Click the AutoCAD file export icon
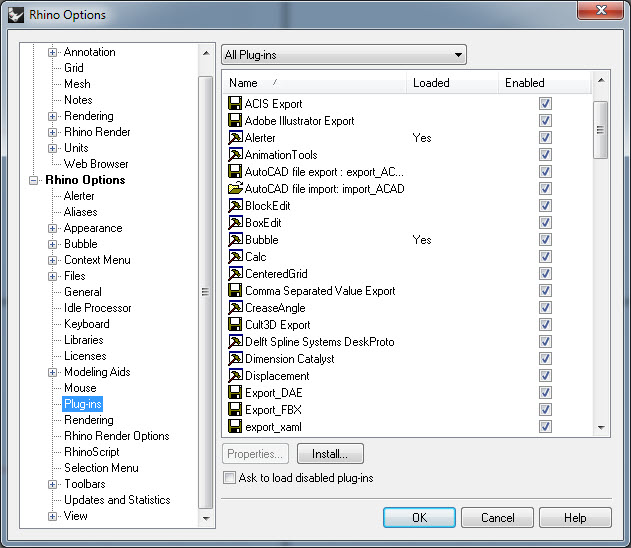 235,171
